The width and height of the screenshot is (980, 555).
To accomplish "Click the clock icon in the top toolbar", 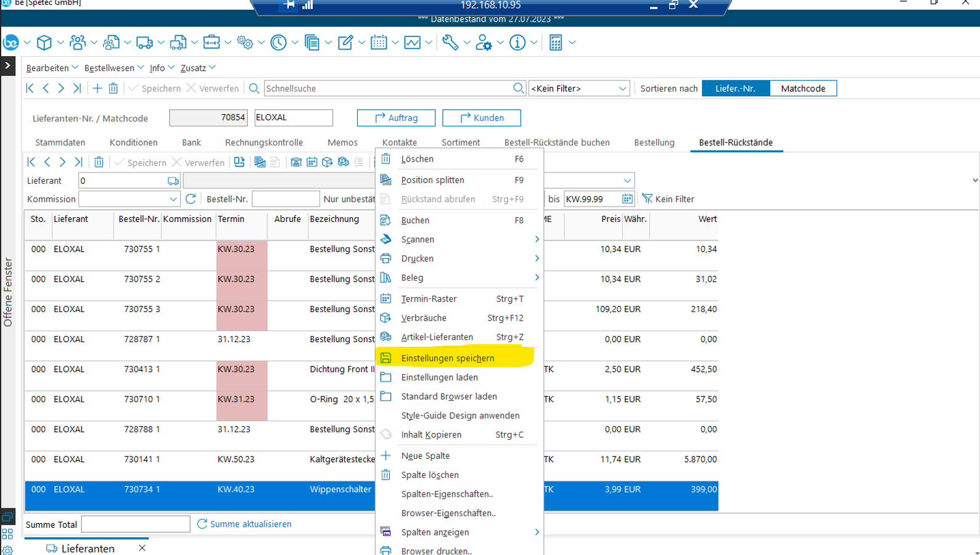I will click(279, 43).
